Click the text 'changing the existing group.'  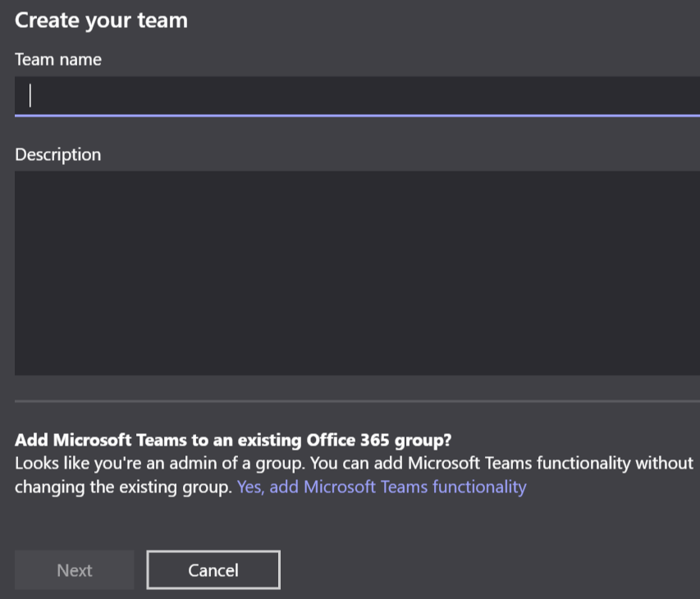[x=123, y=487]
